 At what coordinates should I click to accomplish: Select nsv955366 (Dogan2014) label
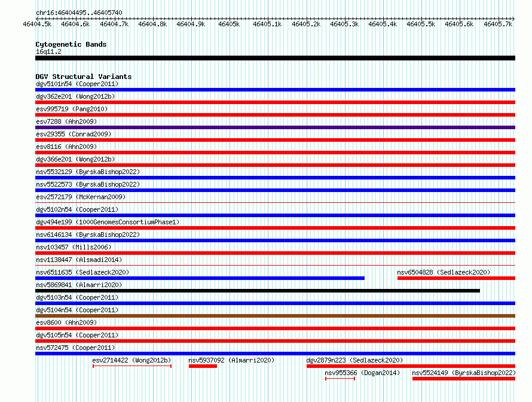pyautogui.click(x=362, y=373)
